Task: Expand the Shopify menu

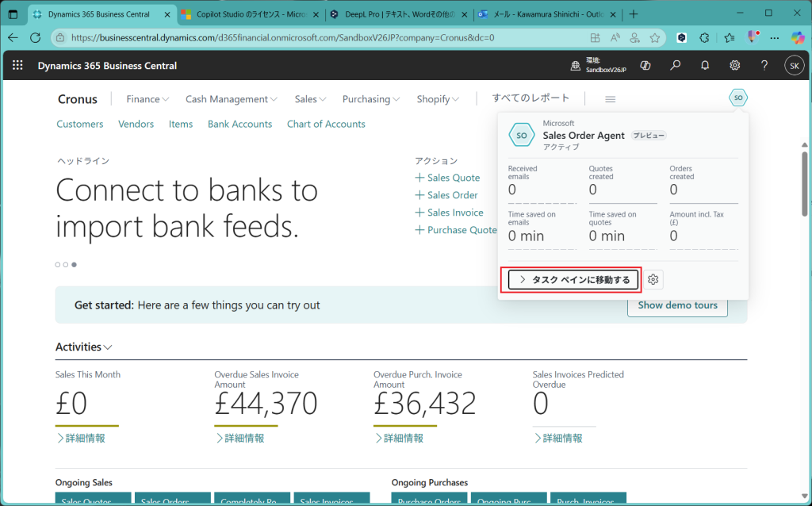Action: (438, 99)
